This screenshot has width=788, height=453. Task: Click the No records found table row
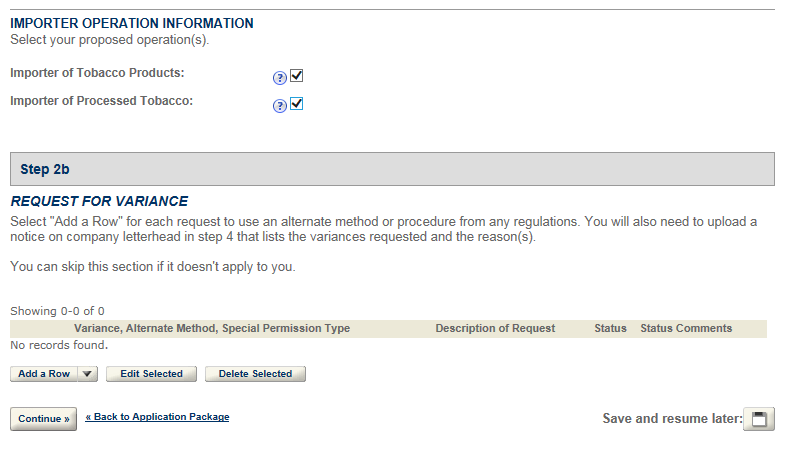click(59, 345)
